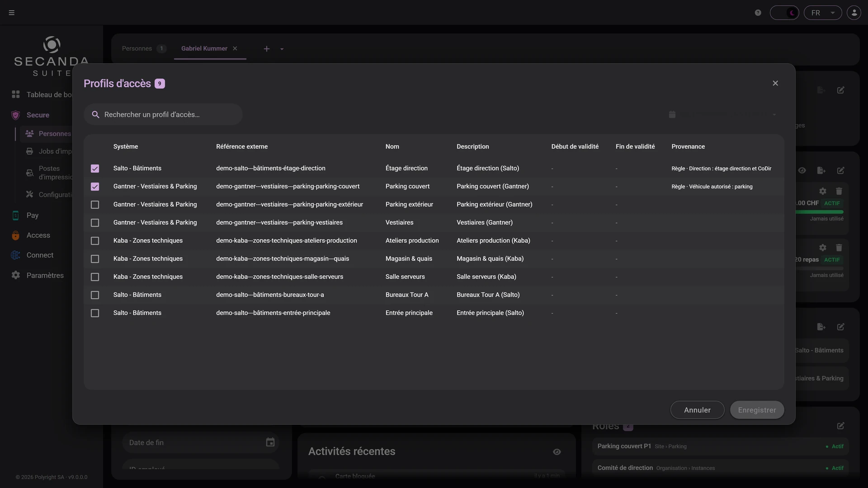Check the Ateliers production profile checkbox
The image size is (868, 488).
tap(95, 241)
